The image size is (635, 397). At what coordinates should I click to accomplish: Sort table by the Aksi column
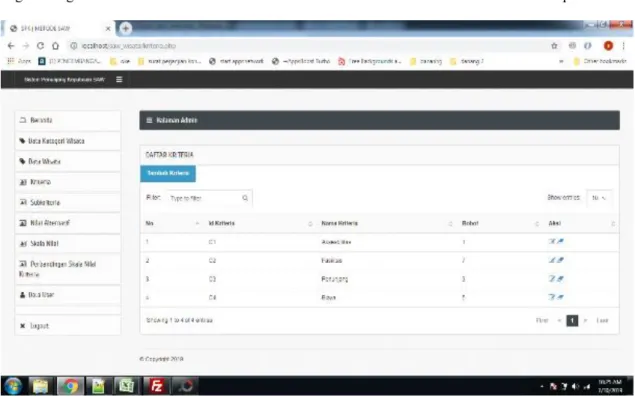[x=581, y=223]
